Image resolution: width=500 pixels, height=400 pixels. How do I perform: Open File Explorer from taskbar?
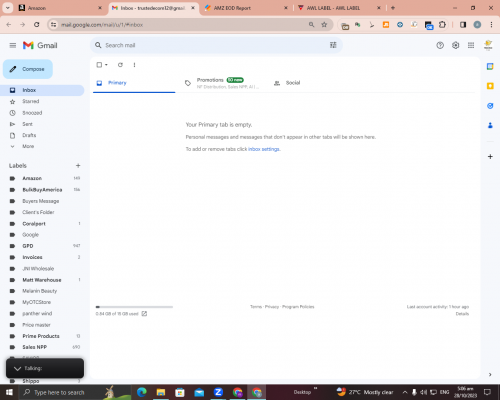click(161, 392)
